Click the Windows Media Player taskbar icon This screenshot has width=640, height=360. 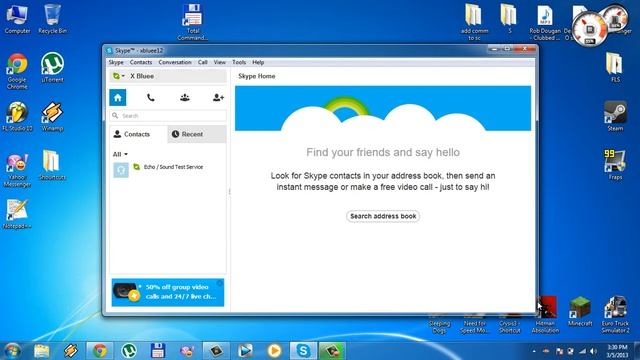[274, 351]
